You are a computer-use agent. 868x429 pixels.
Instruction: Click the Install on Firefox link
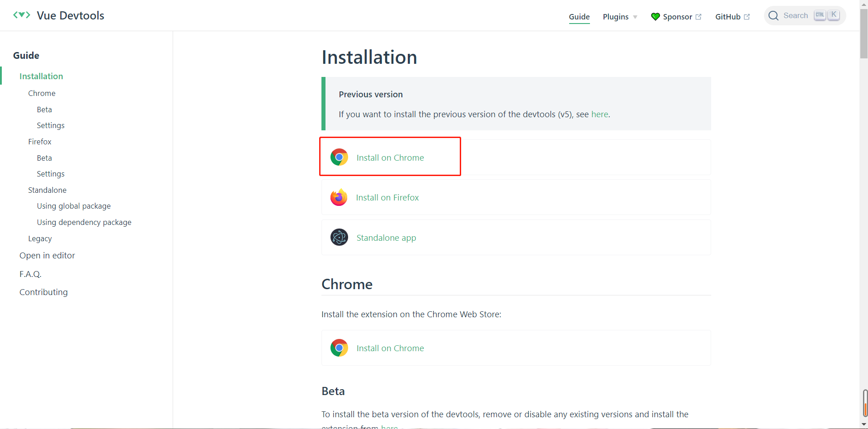point(387,197)
